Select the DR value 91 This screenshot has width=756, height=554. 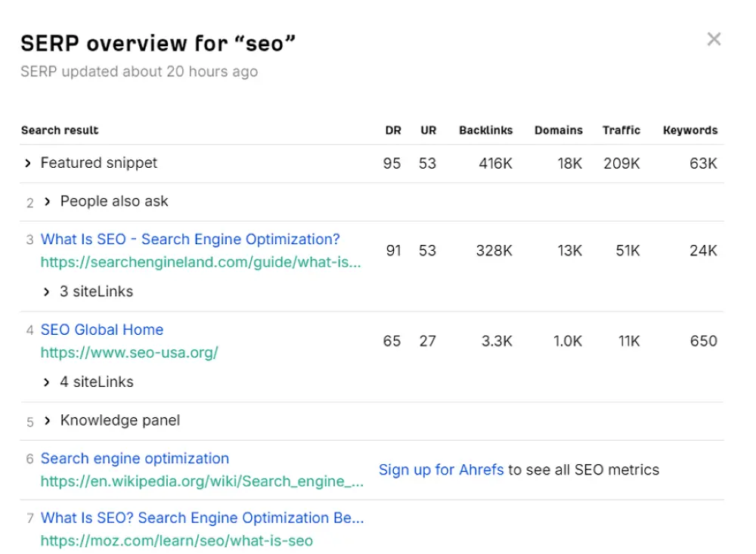coord(393,251)
